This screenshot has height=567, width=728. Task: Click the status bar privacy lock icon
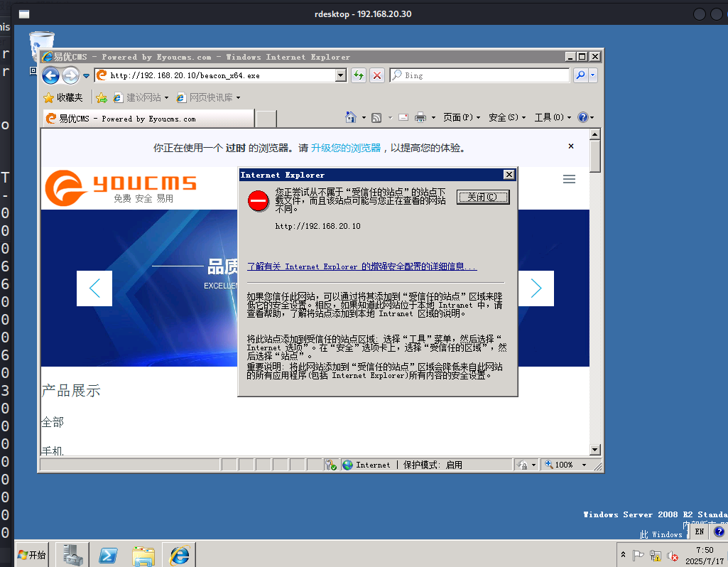click(522, 465)
